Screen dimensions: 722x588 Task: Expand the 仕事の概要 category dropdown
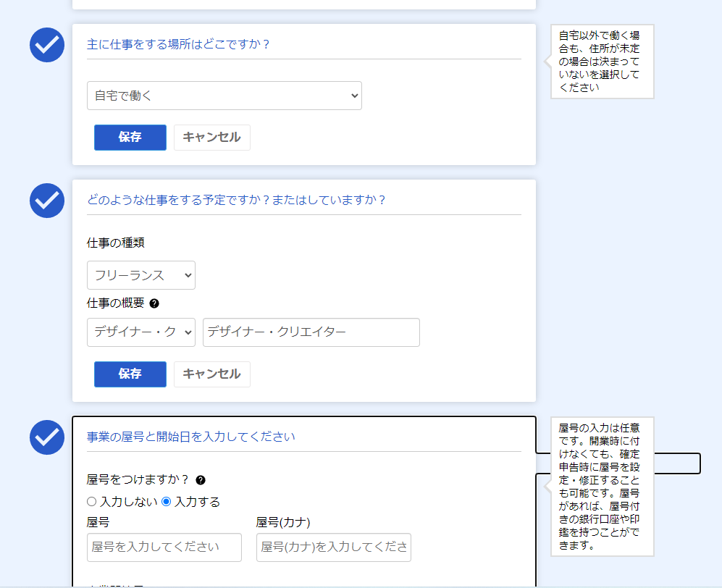(x=140, y=332)
